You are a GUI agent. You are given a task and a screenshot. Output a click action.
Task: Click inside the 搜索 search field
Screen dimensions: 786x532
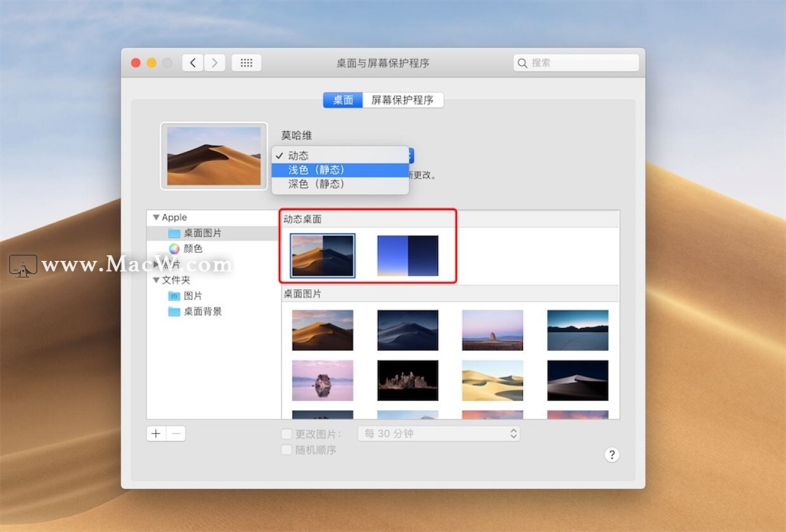click(x=575, y=63)
